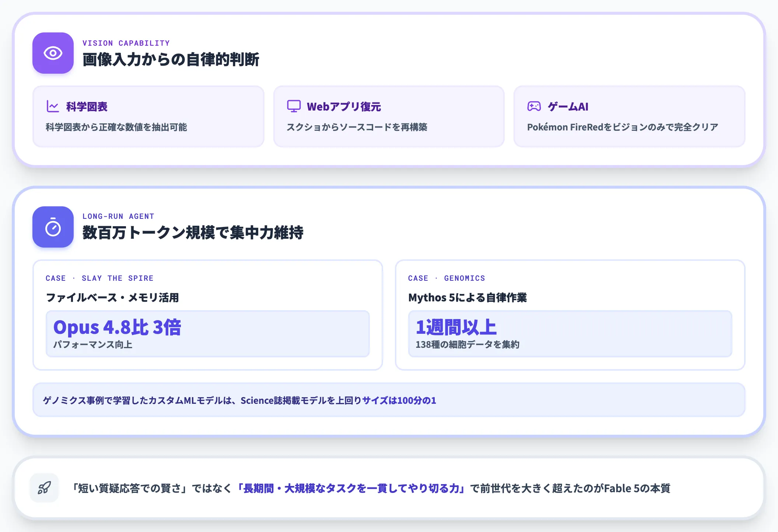Click the 1週間以上 statistic
778x532 pixels.
click(456, 327)
